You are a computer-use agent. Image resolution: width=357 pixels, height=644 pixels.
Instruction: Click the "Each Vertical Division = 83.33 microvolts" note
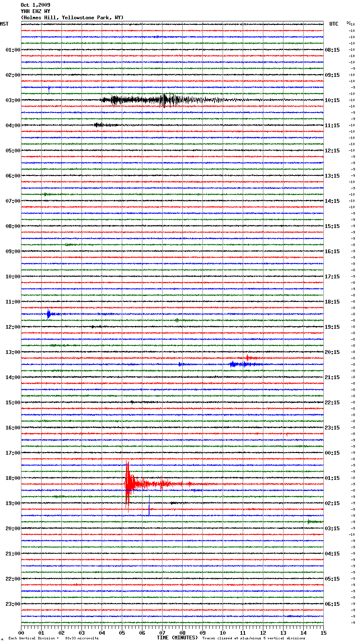[x=53, y=639]
